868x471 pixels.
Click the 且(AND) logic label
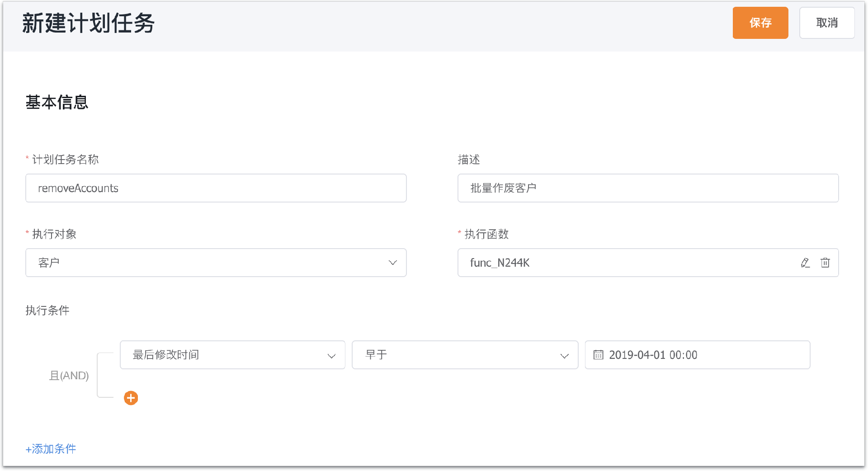point(69,376)
